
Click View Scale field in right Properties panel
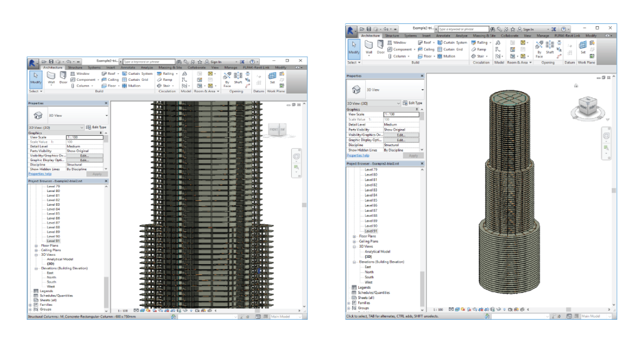tap(401, 115)
